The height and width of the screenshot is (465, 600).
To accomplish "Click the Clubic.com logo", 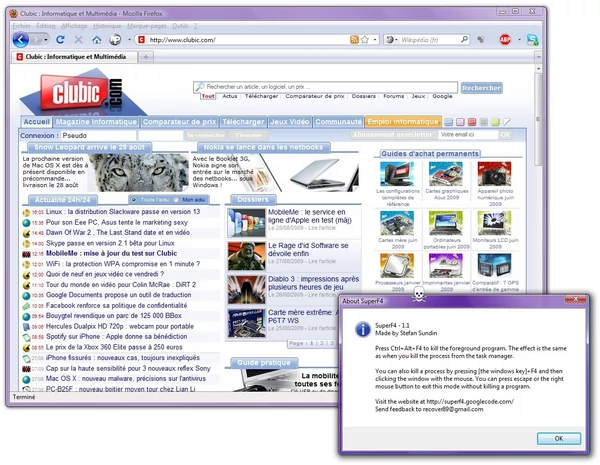I will coord(82,93).
